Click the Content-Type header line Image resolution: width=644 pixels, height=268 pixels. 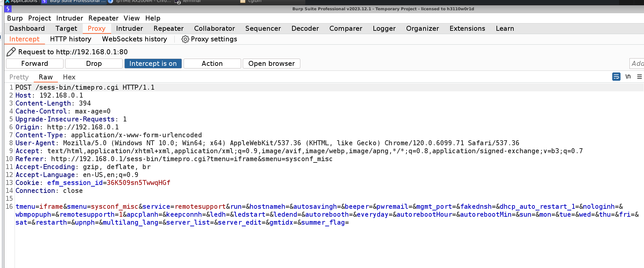tap(109, 135)
